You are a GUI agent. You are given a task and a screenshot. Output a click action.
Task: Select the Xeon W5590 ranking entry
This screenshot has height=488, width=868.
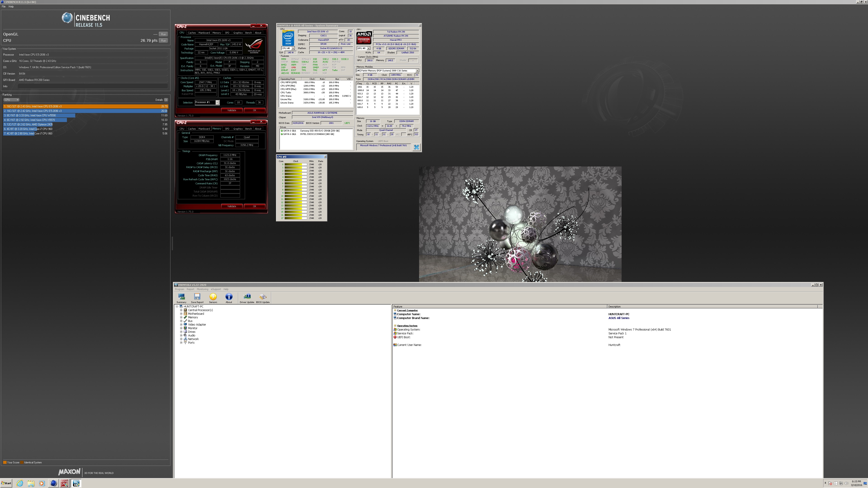coord(86,115)
